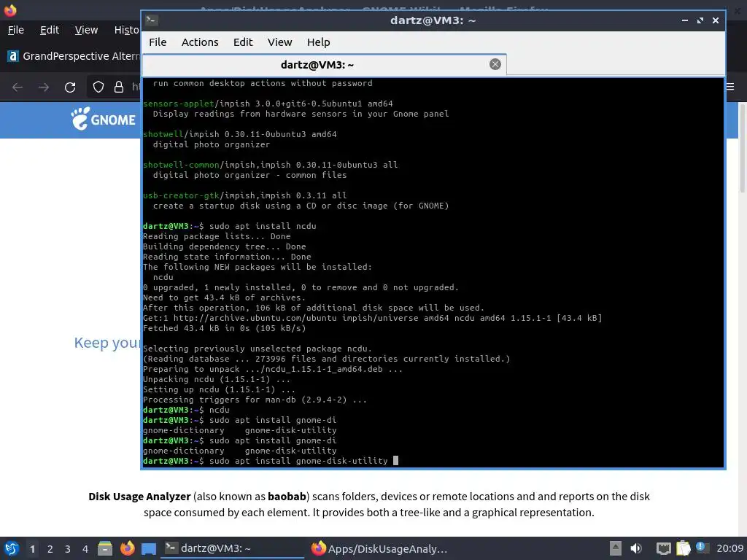Open the removable media eject tray icon
747x560 pixels.
[616, 548]
